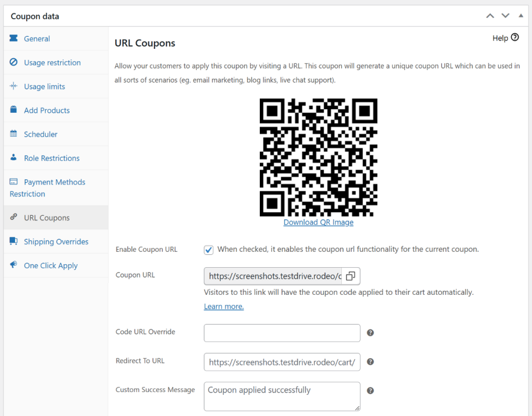Copy the coupon URL using the clipboard icon
532x416 pixels.
[351, 276]
